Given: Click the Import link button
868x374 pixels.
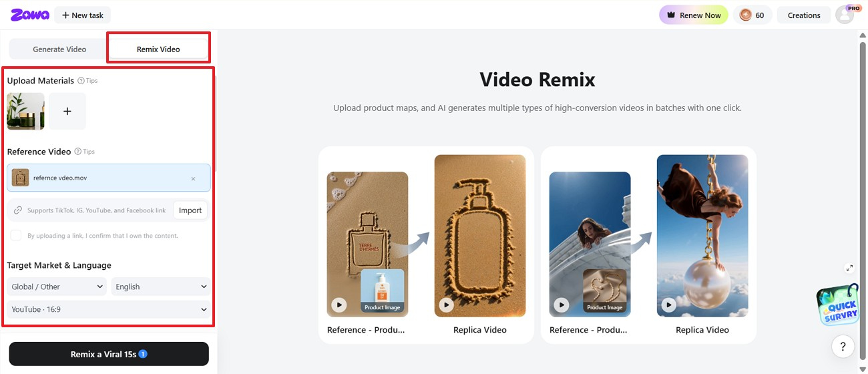Looking at the screenshot, I should click(x=190, y=210).
